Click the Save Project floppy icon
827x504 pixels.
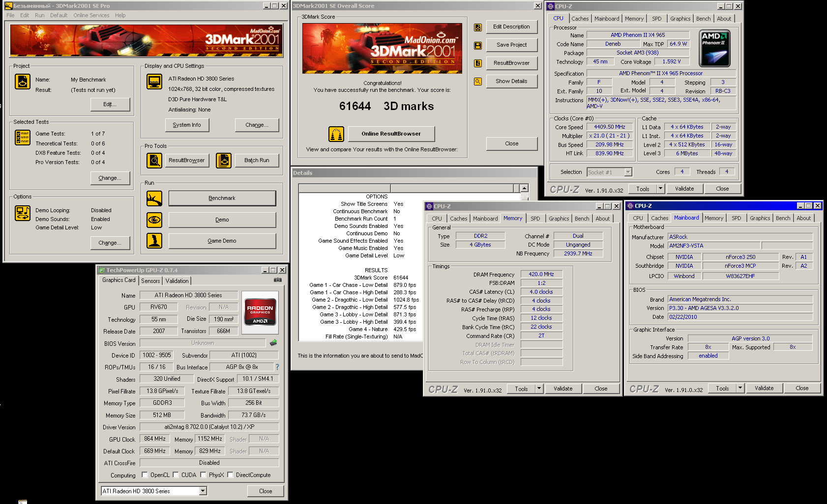tap(478, 45)
